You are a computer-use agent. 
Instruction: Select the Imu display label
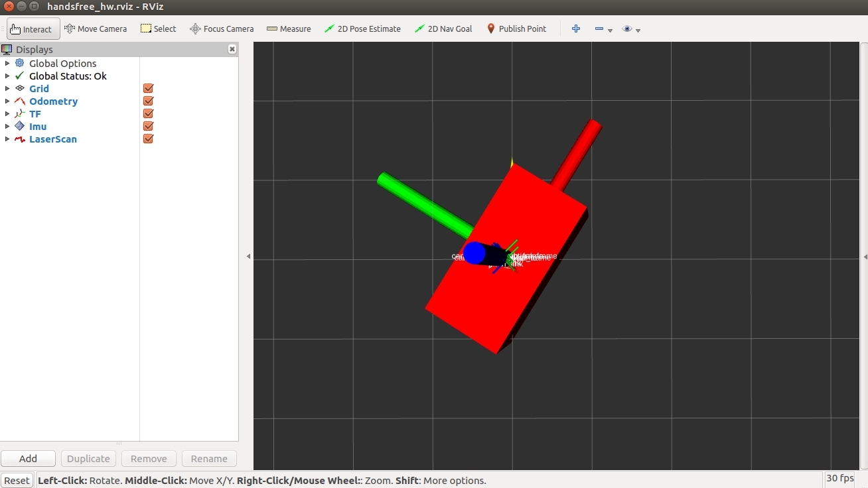(38, 126)
